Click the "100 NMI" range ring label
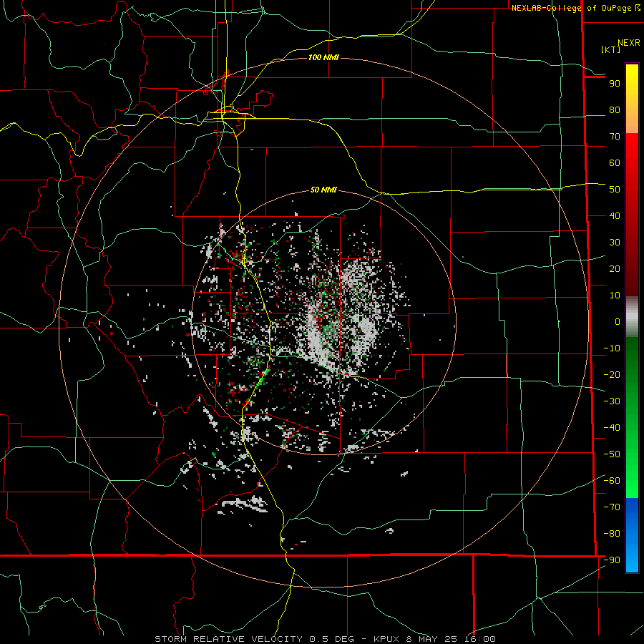The image size is (644, 644). coord(323,57)
